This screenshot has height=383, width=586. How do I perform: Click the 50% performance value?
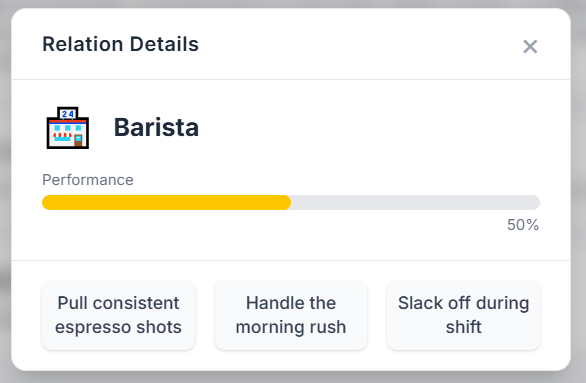(x=523, y=225)
